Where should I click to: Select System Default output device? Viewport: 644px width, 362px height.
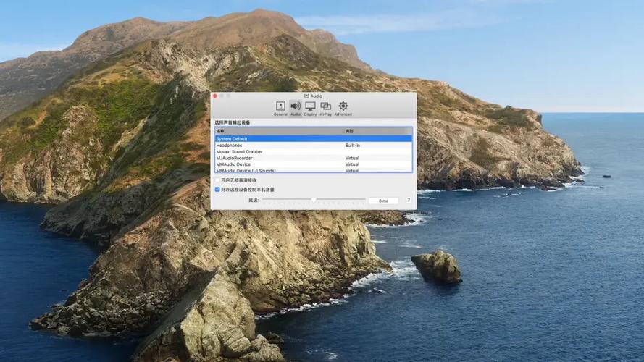(314, 139)
